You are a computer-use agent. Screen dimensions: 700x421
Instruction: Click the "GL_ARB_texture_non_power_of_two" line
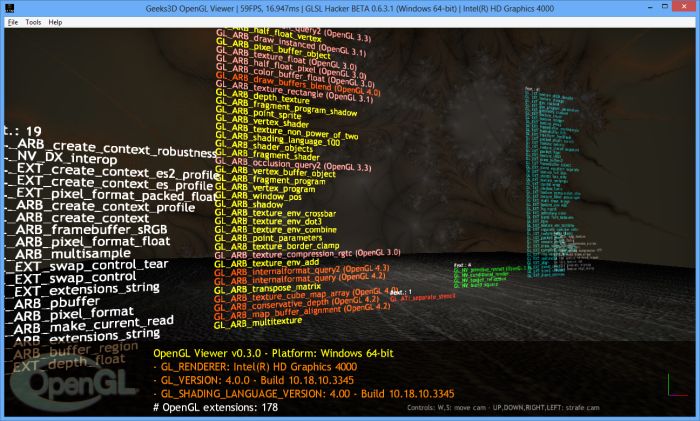coord(287,131)
